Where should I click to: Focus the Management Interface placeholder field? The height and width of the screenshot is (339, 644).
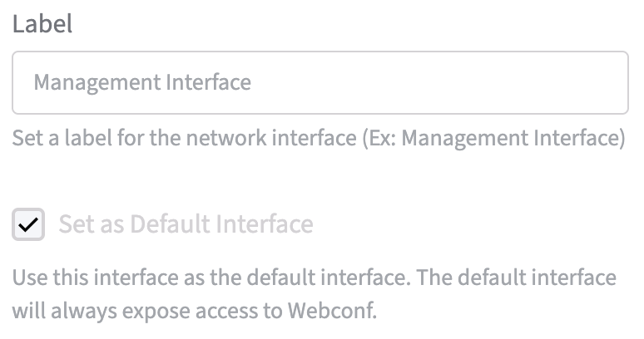point(320,83)
